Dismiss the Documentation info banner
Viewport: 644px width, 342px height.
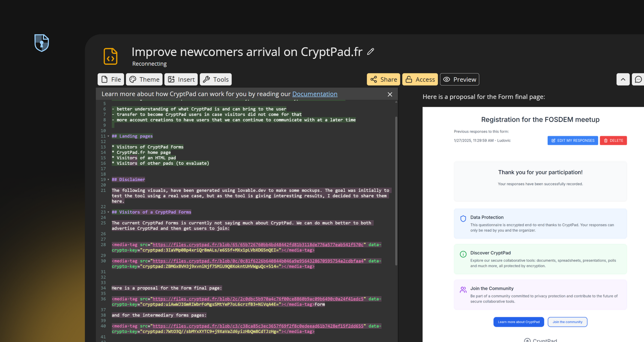[390, 94]
